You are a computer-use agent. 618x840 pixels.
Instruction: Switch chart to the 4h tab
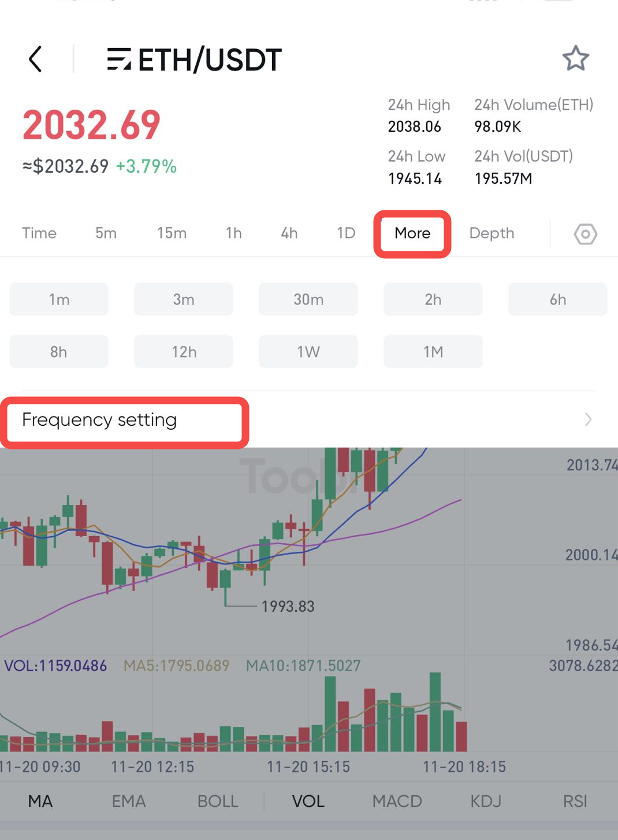point(289,233)
